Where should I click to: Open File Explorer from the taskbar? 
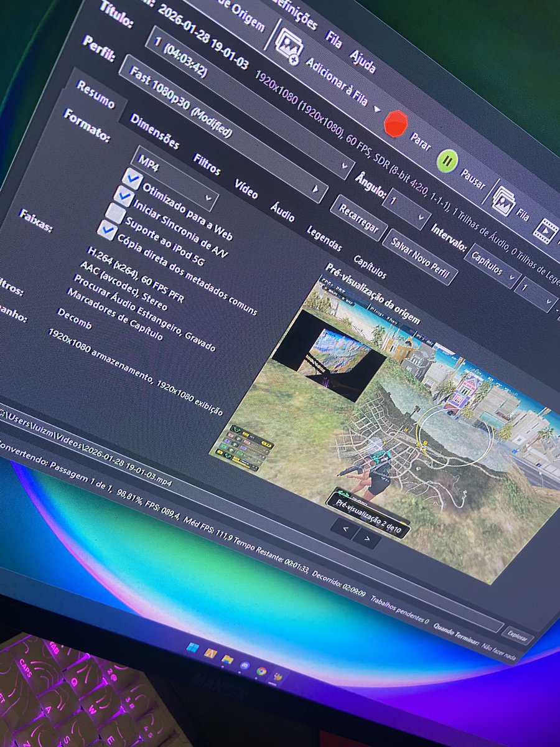pos(228,660)
